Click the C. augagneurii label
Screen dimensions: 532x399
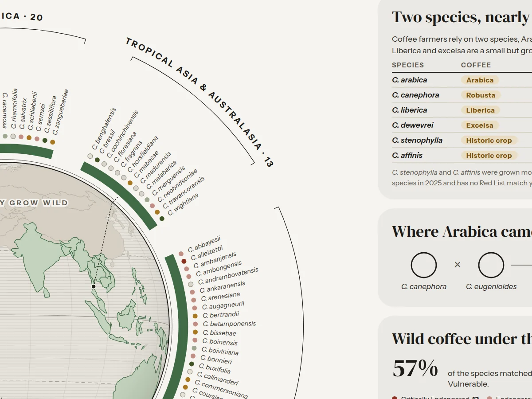click(223, 305)
